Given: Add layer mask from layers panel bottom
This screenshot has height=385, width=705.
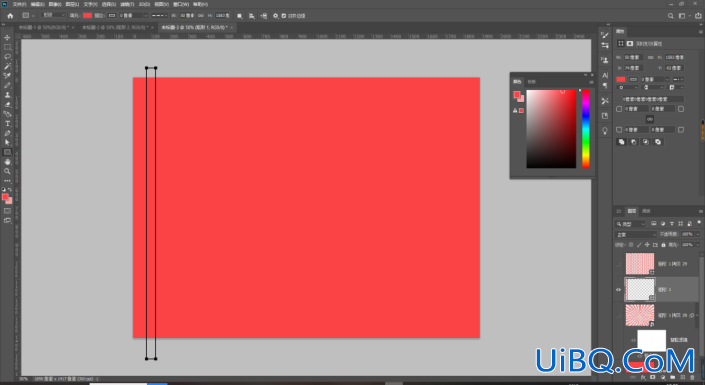Looking at the screenshot, I should (x=653, y=377).
